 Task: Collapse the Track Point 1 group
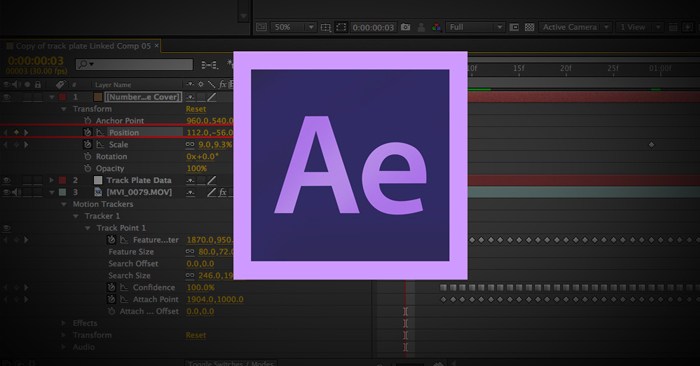click(88, 228)
